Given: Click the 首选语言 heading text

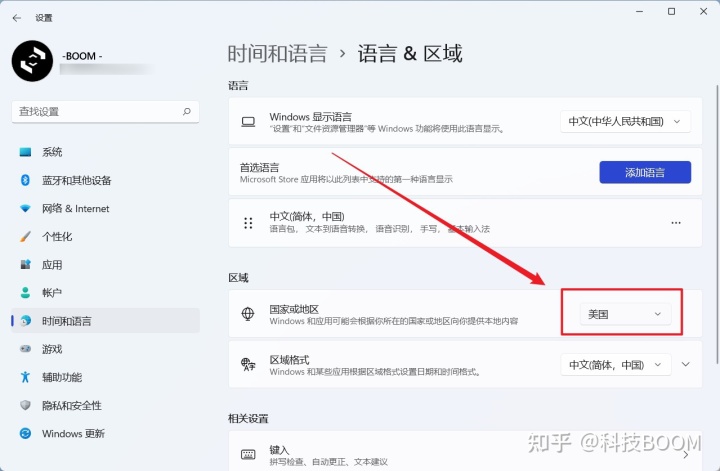Looking at the screenshot, I should 259,168.
